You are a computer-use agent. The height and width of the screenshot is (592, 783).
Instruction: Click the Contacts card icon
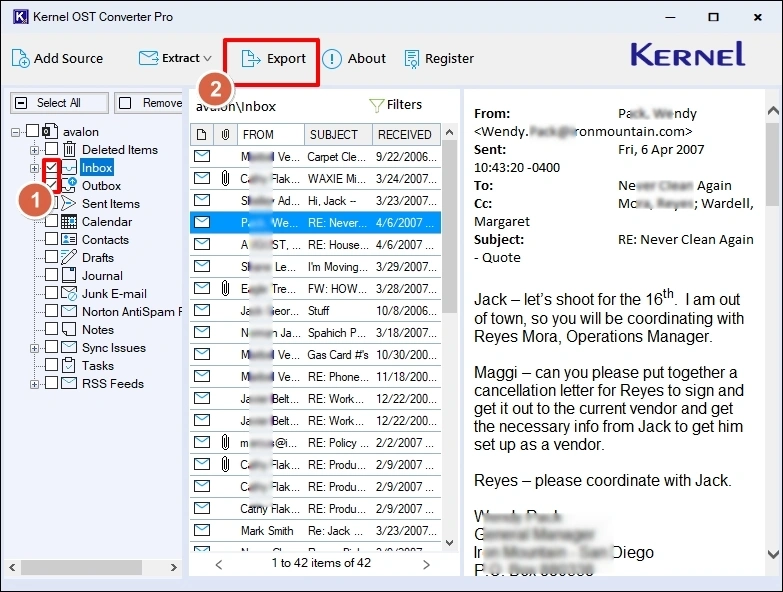69,240
